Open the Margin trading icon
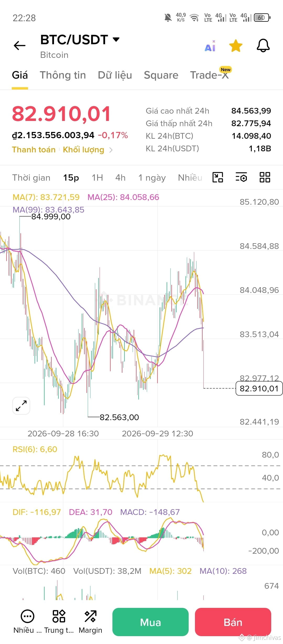Screen dimensions: 283x644 (x=90, y=622)
